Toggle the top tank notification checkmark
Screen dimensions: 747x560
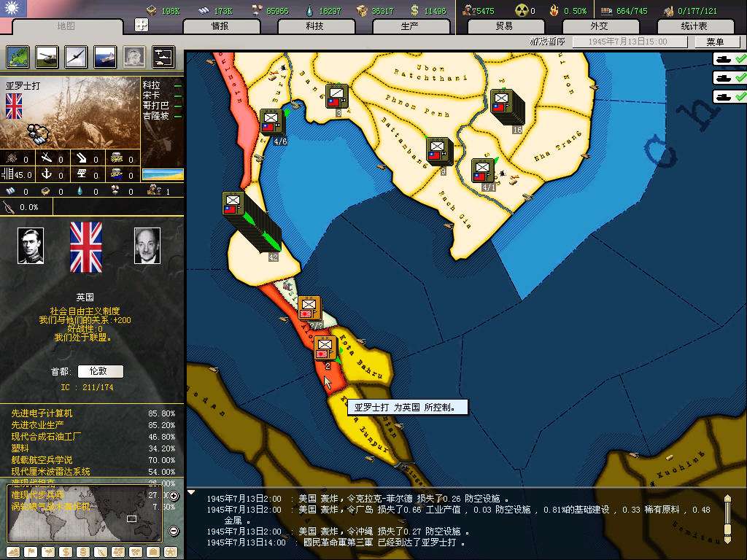tap(729, 59)
